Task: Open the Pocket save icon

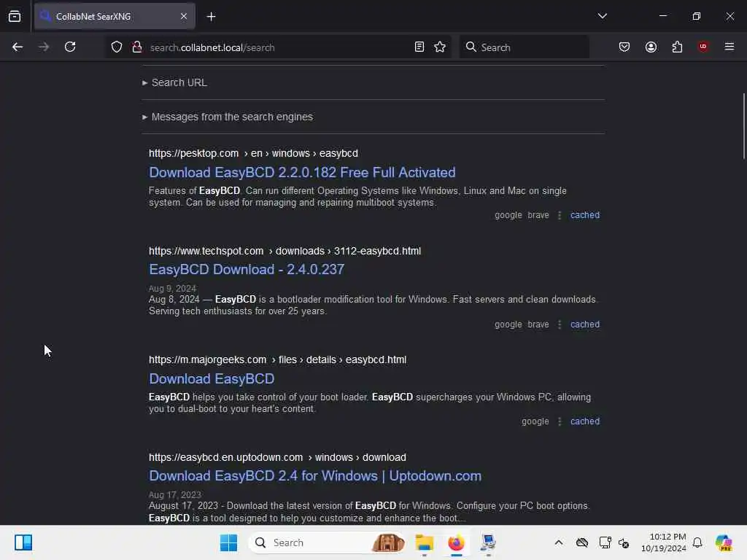Action: [624, 47]
